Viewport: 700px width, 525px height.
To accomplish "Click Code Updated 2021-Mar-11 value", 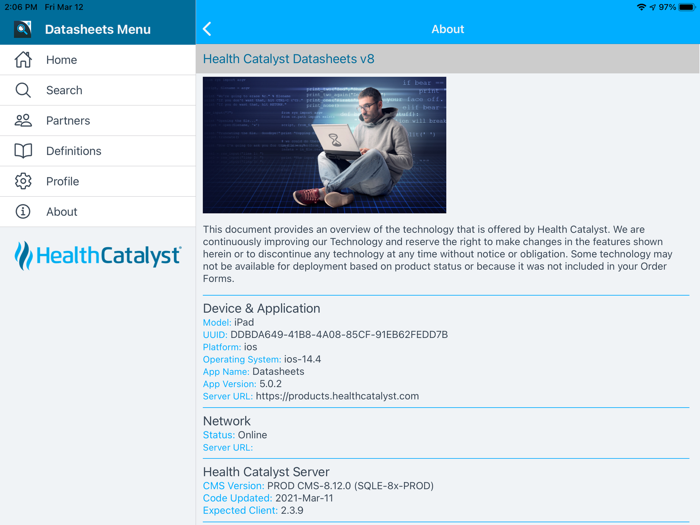I will coord(304,498).
